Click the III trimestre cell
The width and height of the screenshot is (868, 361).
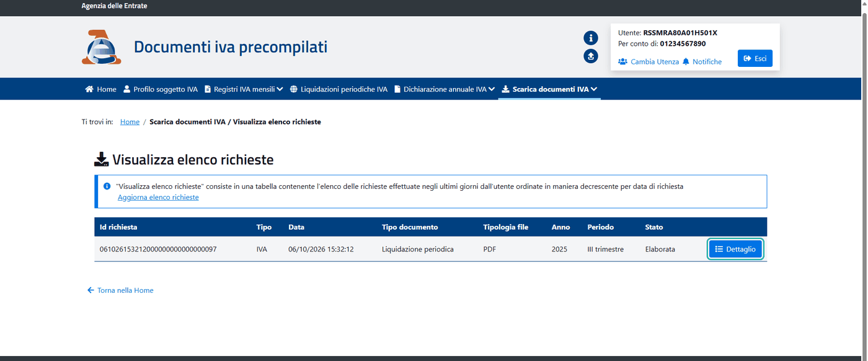(x=606, y=249)
